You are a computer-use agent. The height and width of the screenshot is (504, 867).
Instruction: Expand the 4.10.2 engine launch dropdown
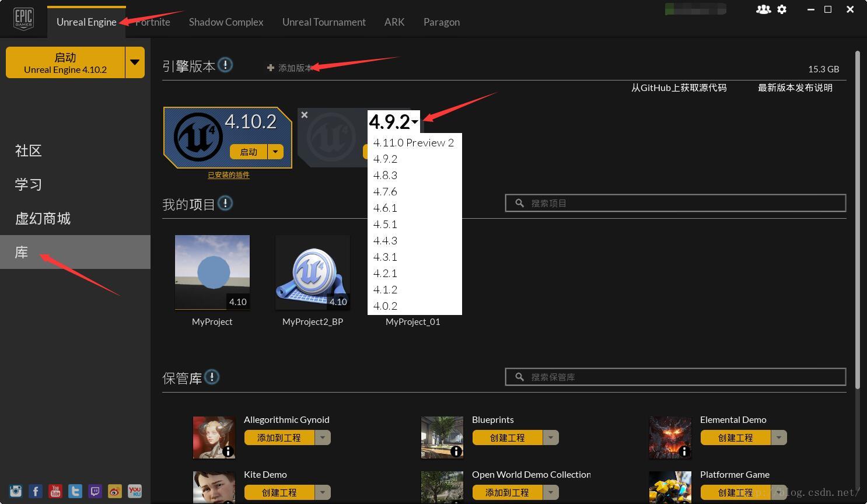[x=275, y=152]
